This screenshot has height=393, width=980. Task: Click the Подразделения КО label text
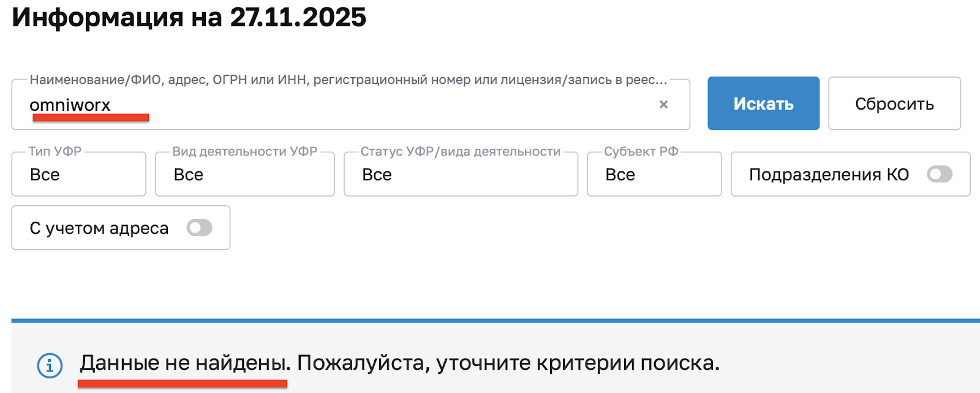(829, 174)
